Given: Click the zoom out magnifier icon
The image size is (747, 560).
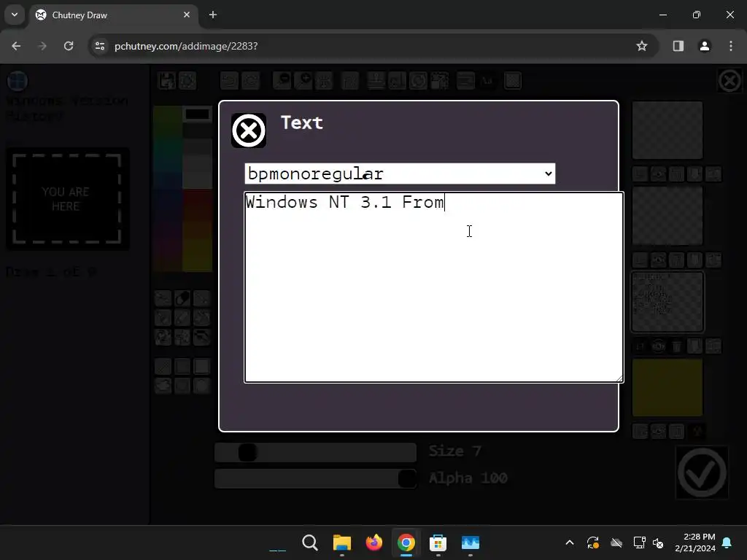Looking at the screenshot, I should (x=282, y=80).
